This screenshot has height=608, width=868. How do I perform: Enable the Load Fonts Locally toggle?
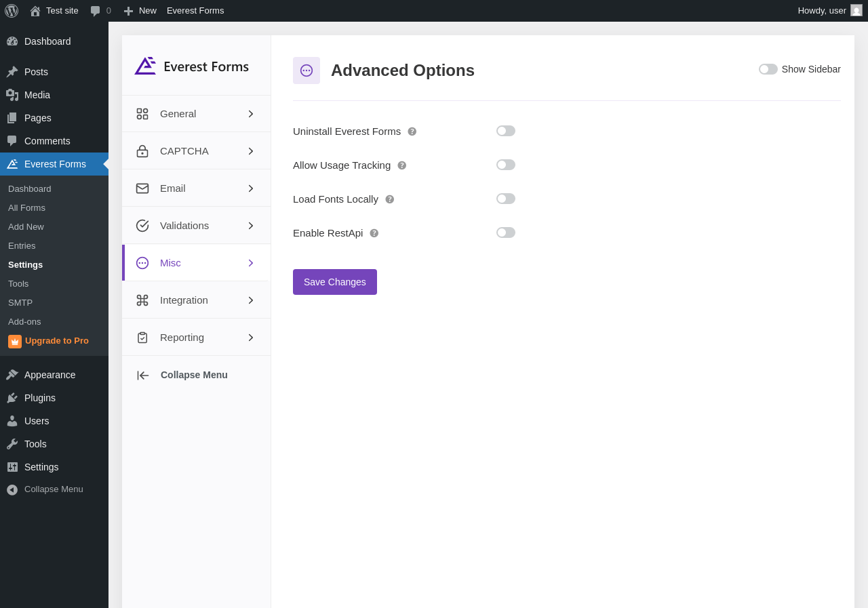pyautogui.click(x=506, y=199)
